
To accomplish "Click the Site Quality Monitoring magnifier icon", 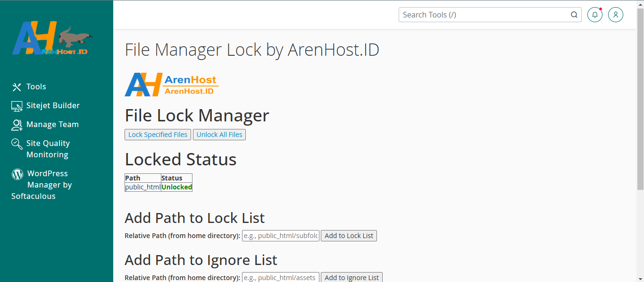I will [17, 144].
